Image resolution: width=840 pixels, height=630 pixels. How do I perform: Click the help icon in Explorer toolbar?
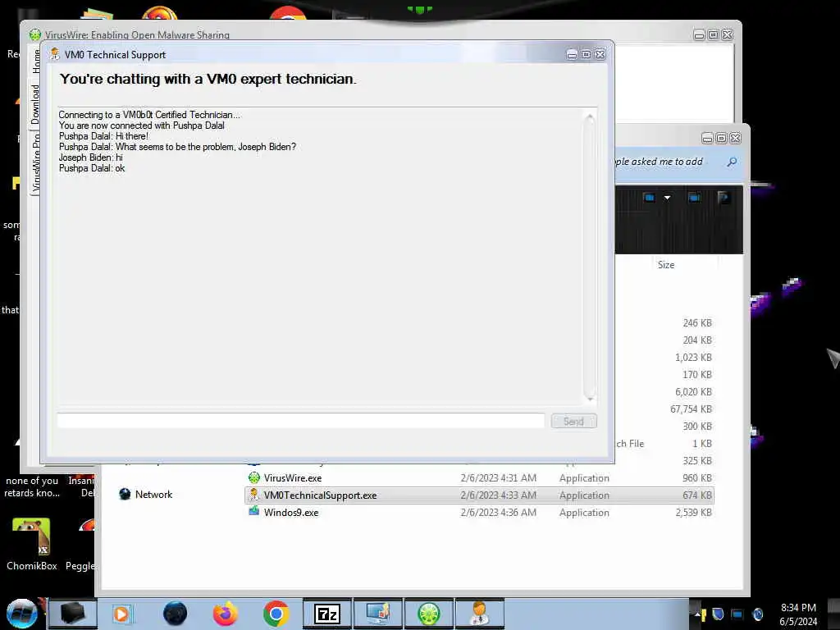[x=724, y=198]
